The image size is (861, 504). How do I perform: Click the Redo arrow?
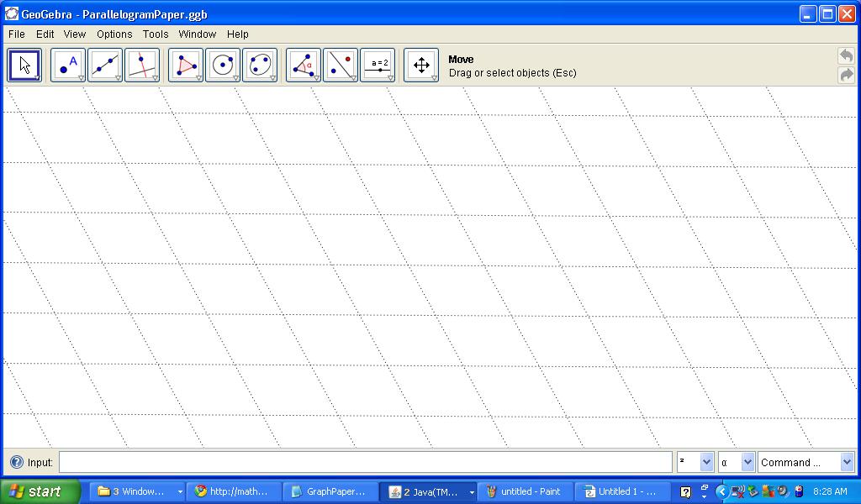[846, 75]
